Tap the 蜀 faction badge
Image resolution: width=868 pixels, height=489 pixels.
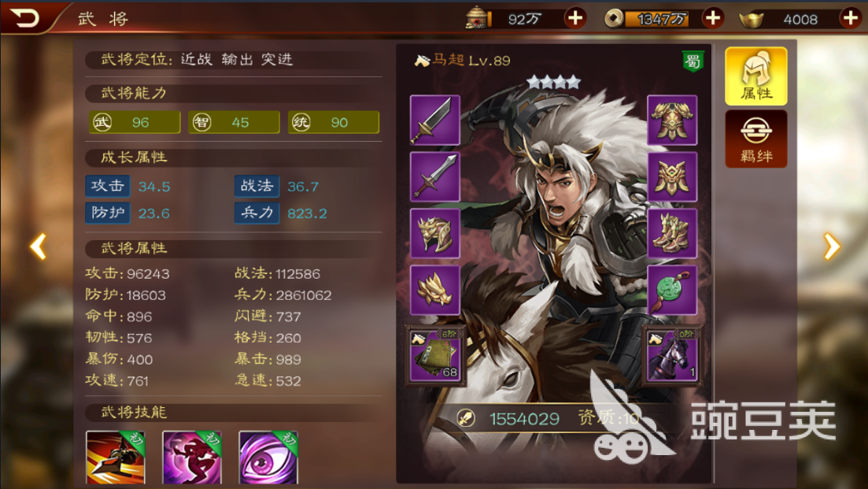pos(693,61)
